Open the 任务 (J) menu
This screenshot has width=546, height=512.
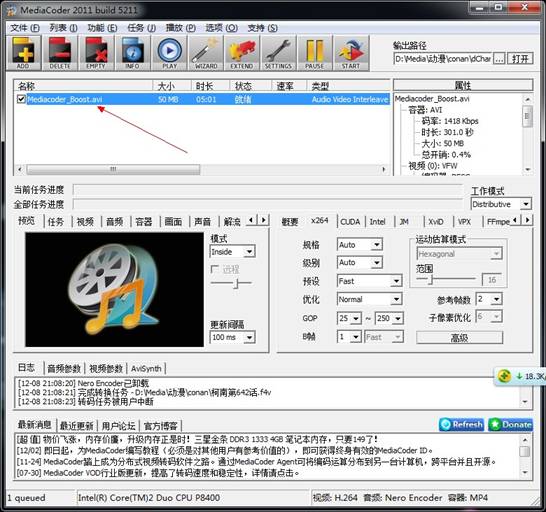coord(141,28)
